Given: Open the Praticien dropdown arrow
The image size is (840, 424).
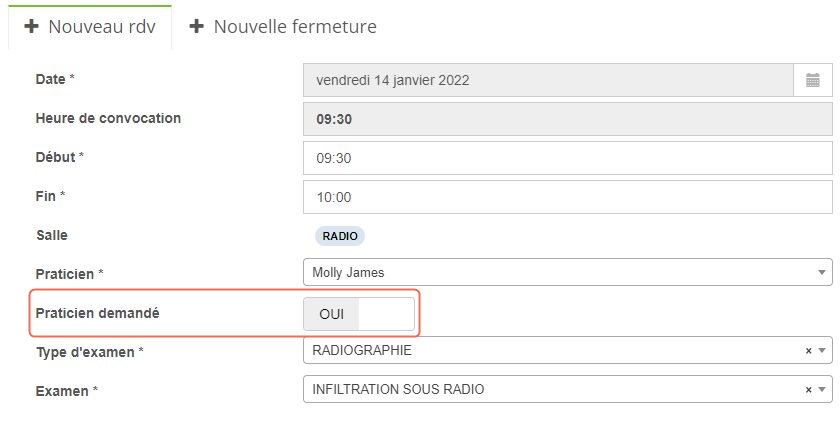Looking at the screenshot, I should click(822, 272).
